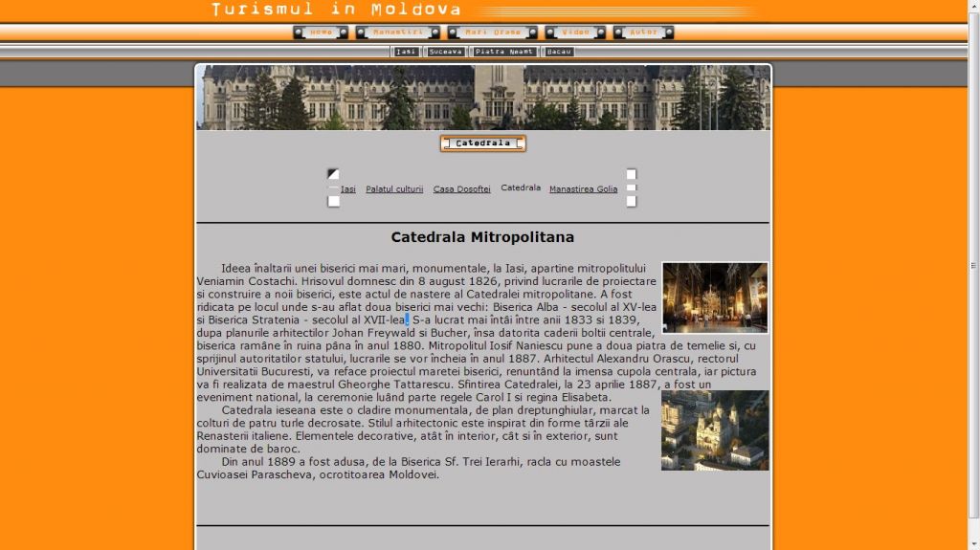Screen dimensions: 980x550
Task: Click the black-triangle corner icon beside Iasi
Action: [x=333, y=174]
